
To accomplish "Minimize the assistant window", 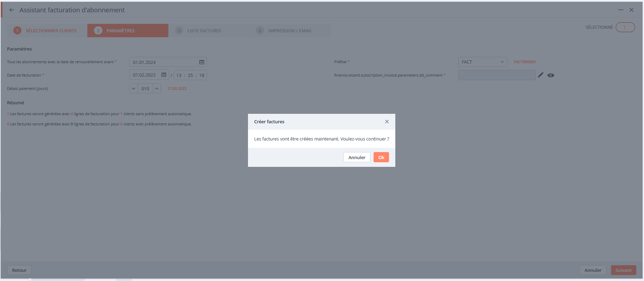I will pos(621,10).
